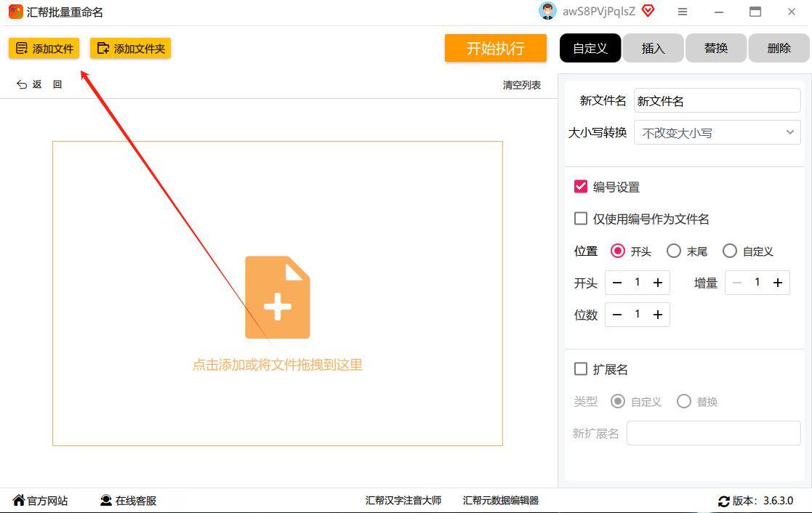Click the 添加文件夹 button to add a folder
This screenshot has height=513, width=812.
pyautogui.click(x=130, y=48)
